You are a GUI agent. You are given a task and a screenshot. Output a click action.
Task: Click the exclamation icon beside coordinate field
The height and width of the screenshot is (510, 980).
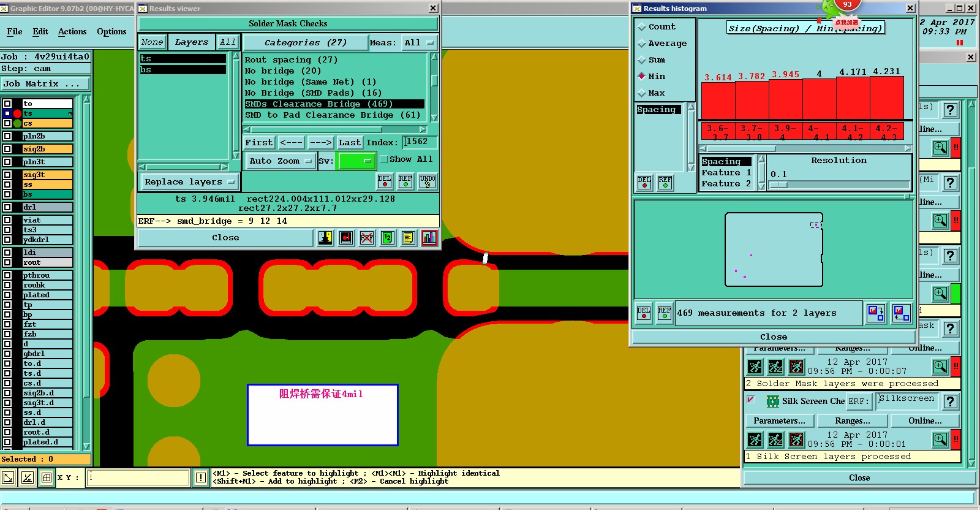click(200, 478)
